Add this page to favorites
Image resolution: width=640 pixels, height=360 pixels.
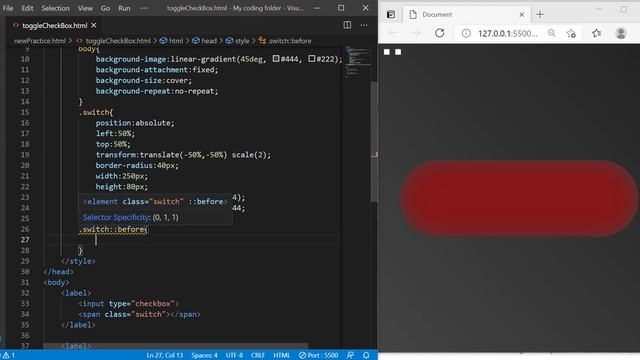click(571, 33)
